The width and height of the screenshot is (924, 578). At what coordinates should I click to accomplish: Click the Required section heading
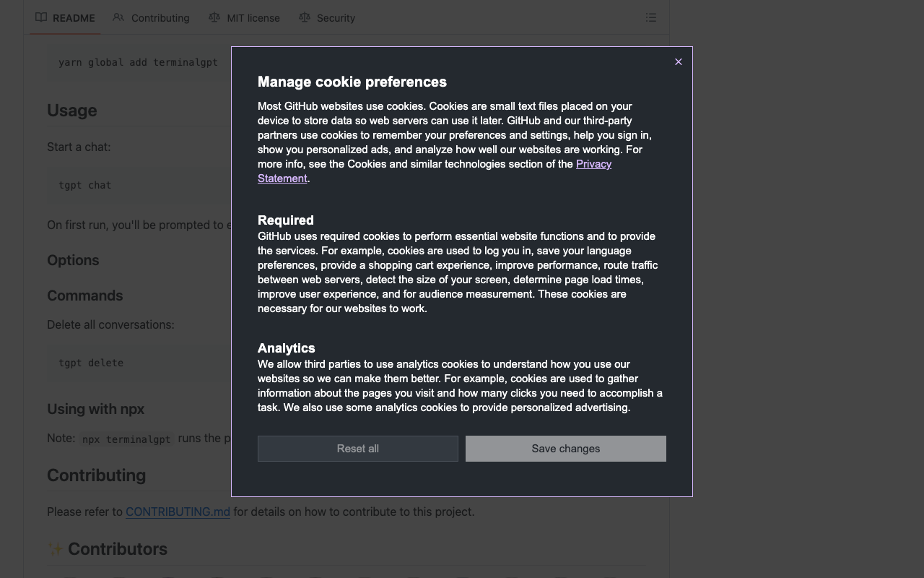(x=286, y=220)
